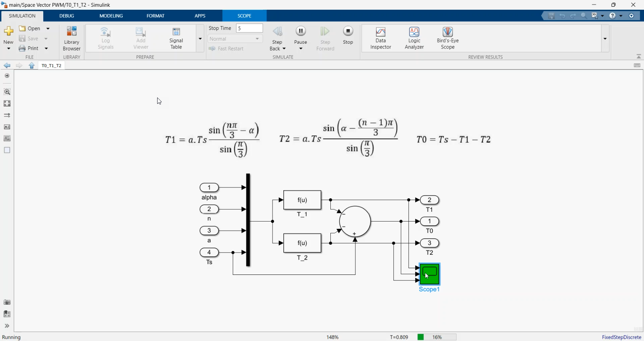Select the T_1 function block
Screen dimensions: 644x341
[x=302, y=200]
